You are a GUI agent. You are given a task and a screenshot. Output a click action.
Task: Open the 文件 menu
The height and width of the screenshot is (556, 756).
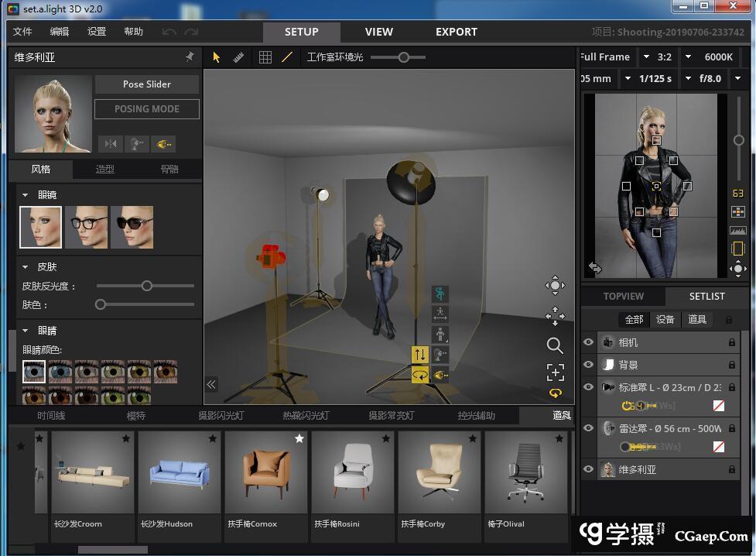[22, 32]
